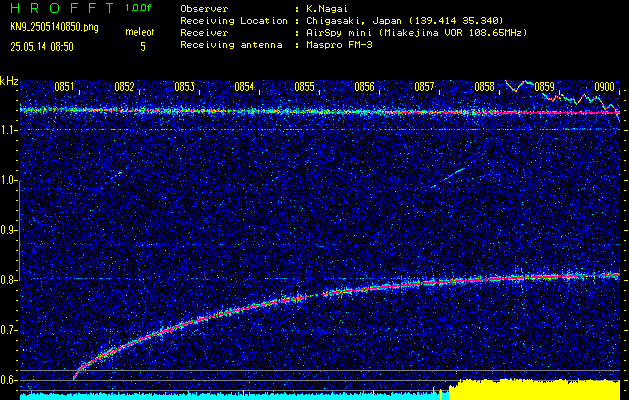Select the file name KN9_2505140850.png
This screenshot has width=629, height=400.
[54, 27]
